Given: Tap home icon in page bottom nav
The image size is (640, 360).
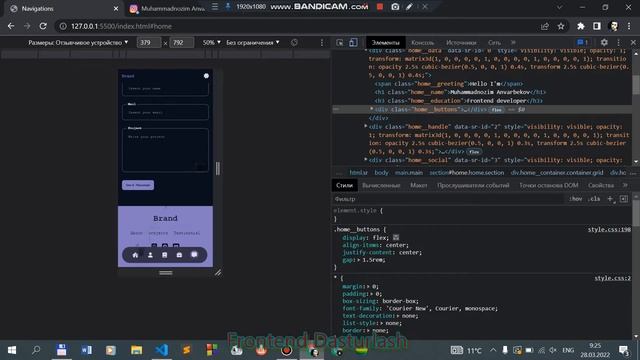Looking at the screenshot, I should tap(135, 255).
